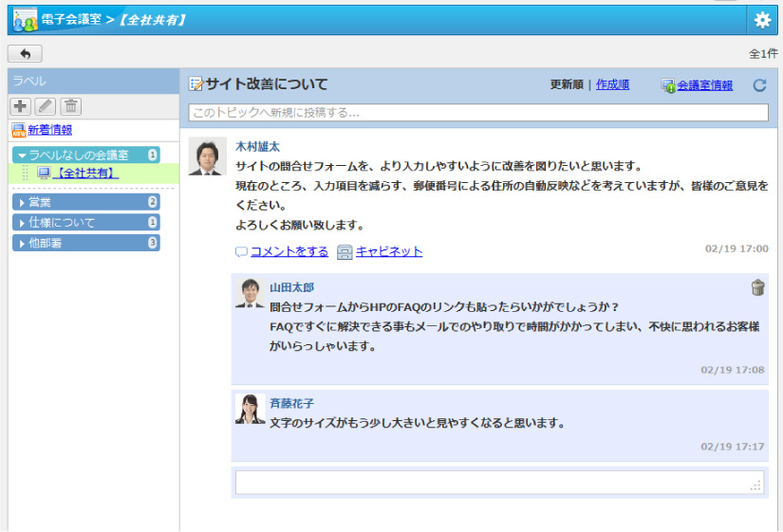Click コメントをする link
The width and height of the screenshot is (783, 532).
coord(289,251)
